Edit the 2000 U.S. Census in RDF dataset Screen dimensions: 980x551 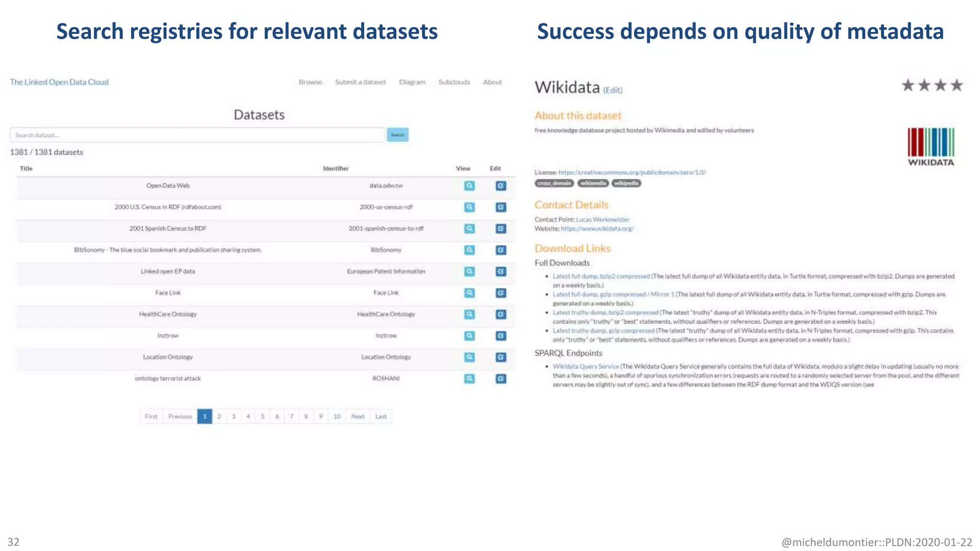[501, 207]
